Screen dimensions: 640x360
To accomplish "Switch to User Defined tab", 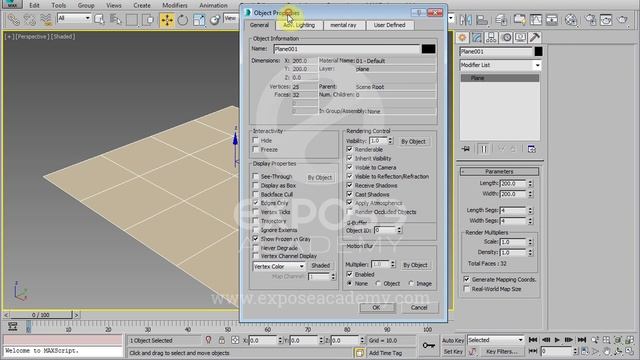I will pos(389,25).
